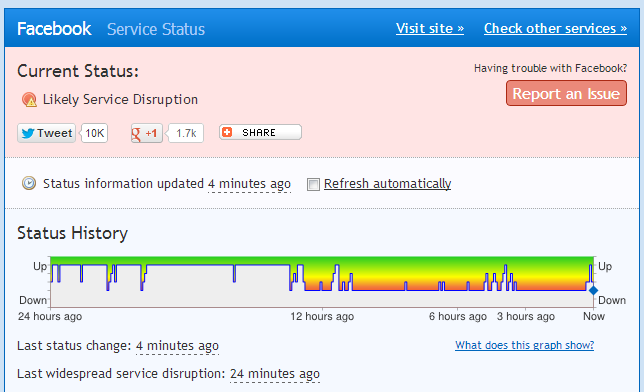Open the Check other services link
Screen dimensions: 644x392
[555, 28]
